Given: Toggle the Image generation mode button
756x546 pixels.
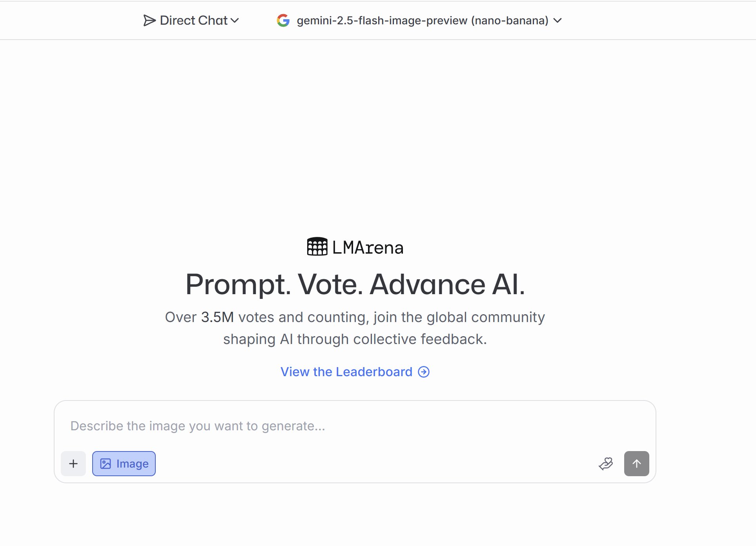Looking at the screenshot, I should pos(124,464).
